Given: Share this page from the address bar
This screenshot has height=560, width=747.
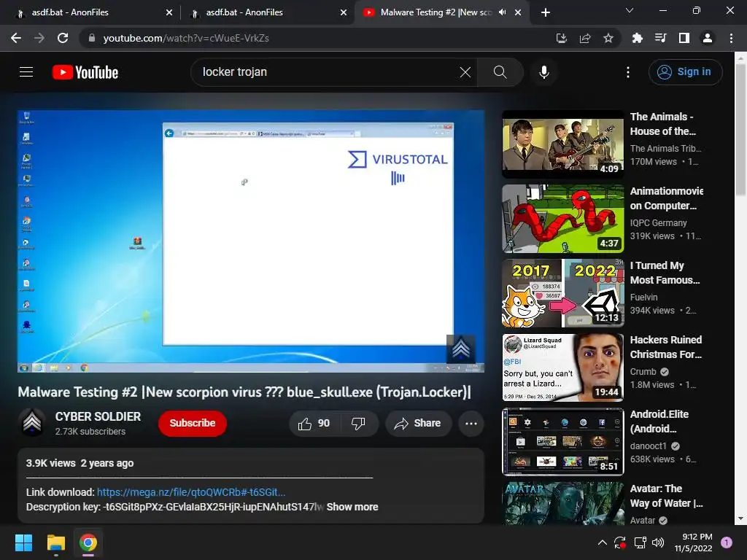Looking at the screenshot, I should 585,38.
